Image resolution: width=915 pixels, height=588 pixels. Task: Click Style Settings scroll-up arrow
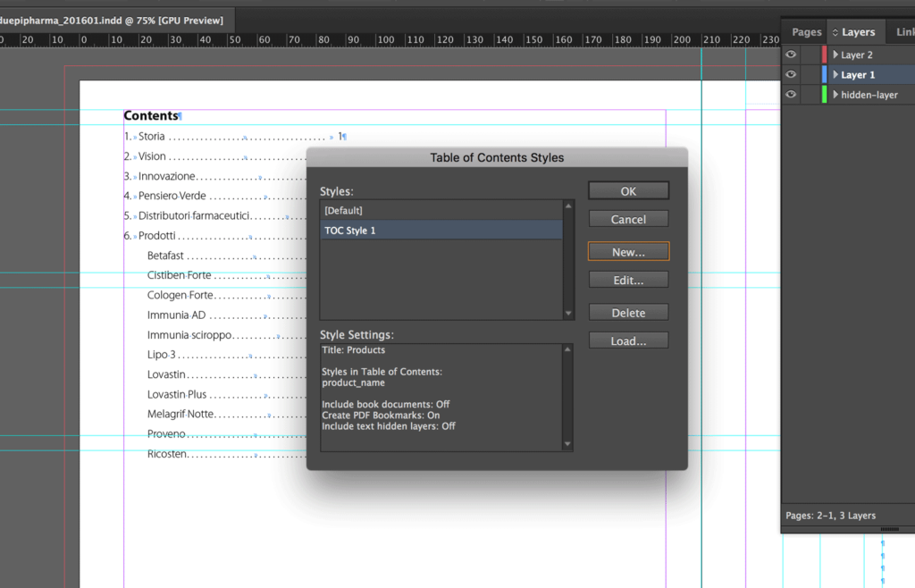tap(568, 350)
